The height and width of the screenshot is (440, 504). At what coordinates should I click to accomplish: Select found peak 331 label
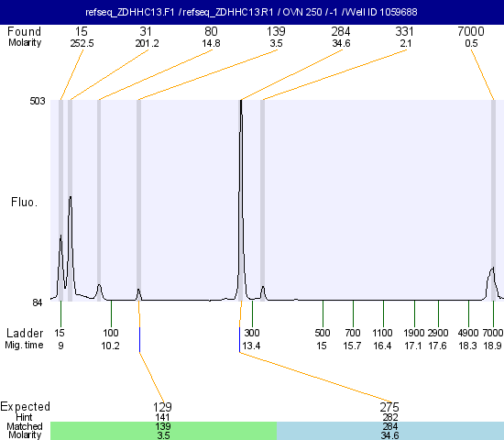(x=405, y=31)
